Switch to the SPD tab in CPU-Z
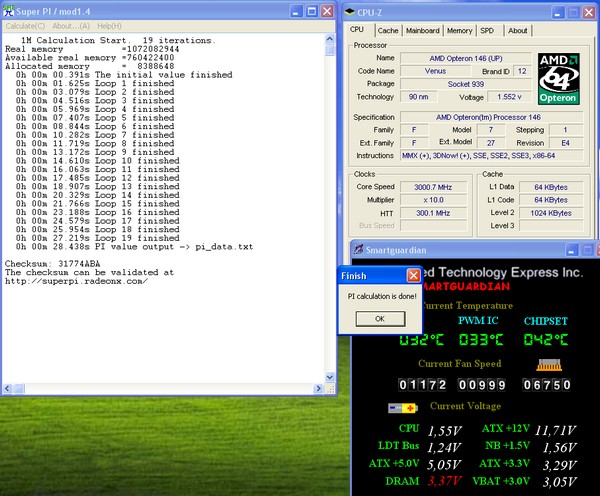Image resolution: width=600 pixels, height=496 pixels. click(x=487, y=31)
